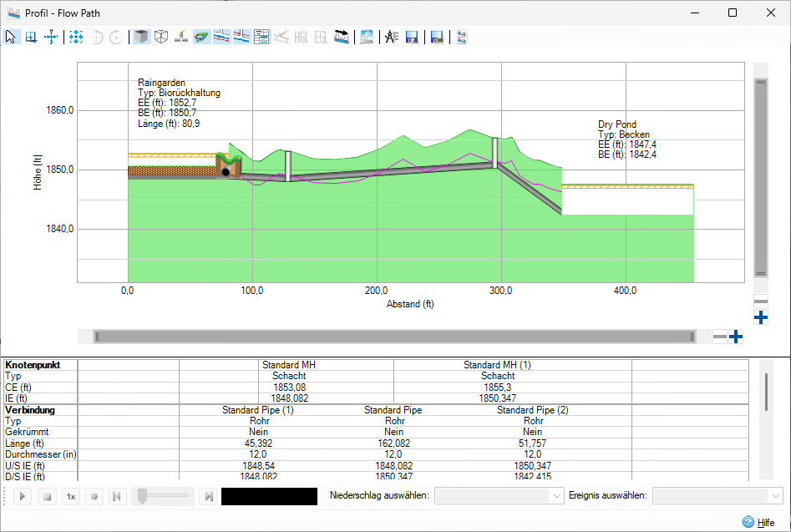Image resolution: width=791 pixels, height=532 pixels.
Task: Toggle the data table display icon
Action: (261, 37)
